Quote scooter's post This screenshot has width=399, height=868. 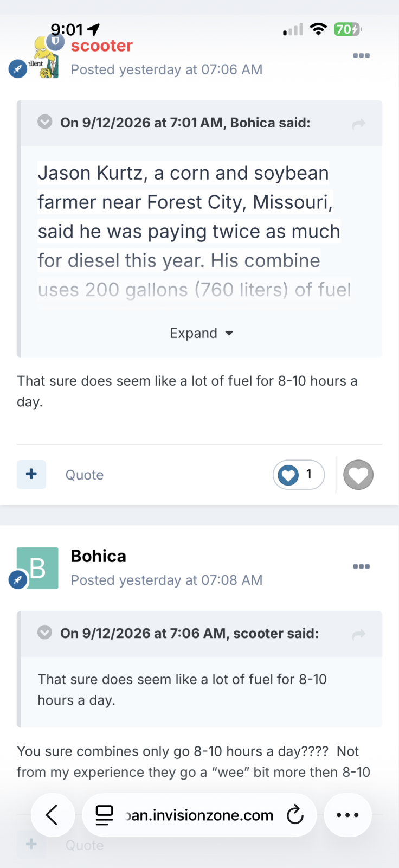pyautogui.click(x=85, y=475)
